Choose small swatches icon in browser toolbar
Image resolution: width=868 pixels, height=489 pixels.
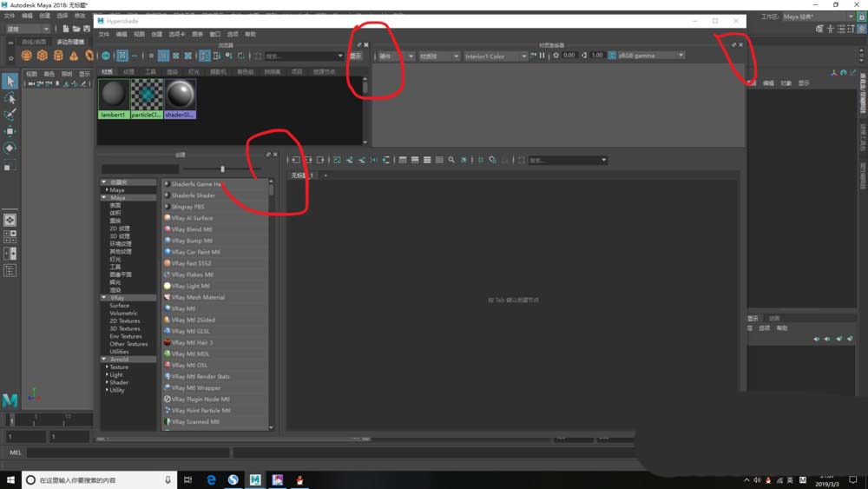151,56
